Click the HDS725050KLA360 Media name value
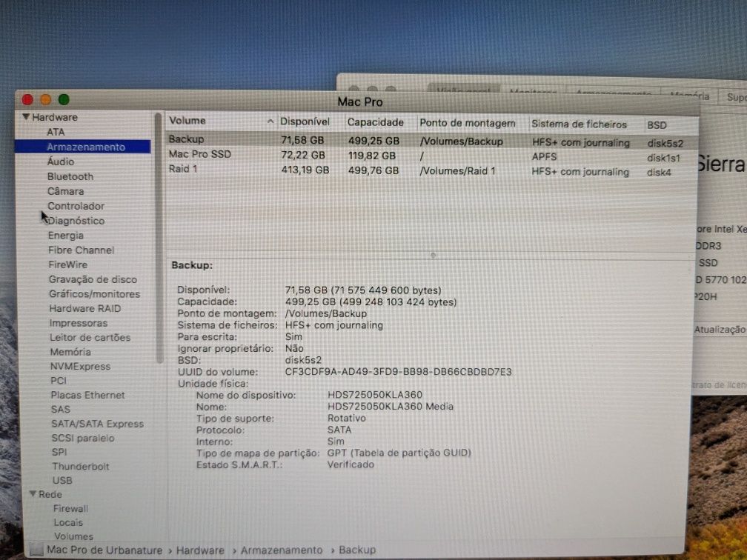Image resolution: width=747 pixels, height=560 pixels. [390, 406]
